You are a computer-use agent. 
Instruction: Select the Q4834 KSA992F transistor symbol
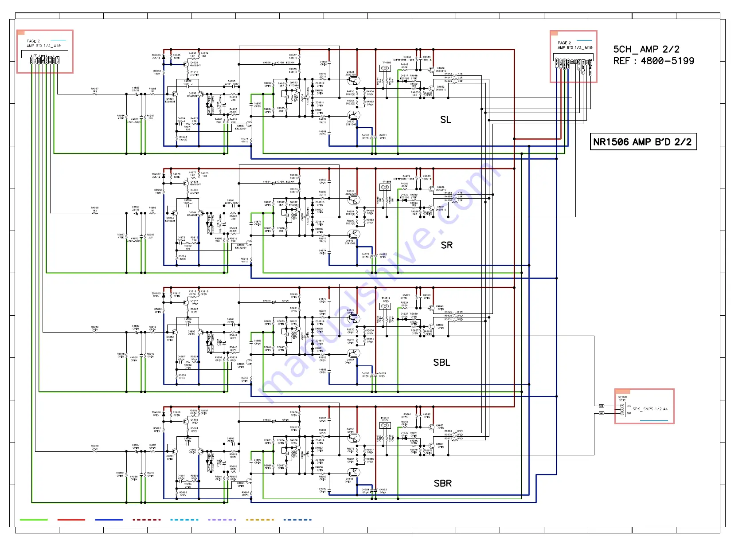(175, 94)
